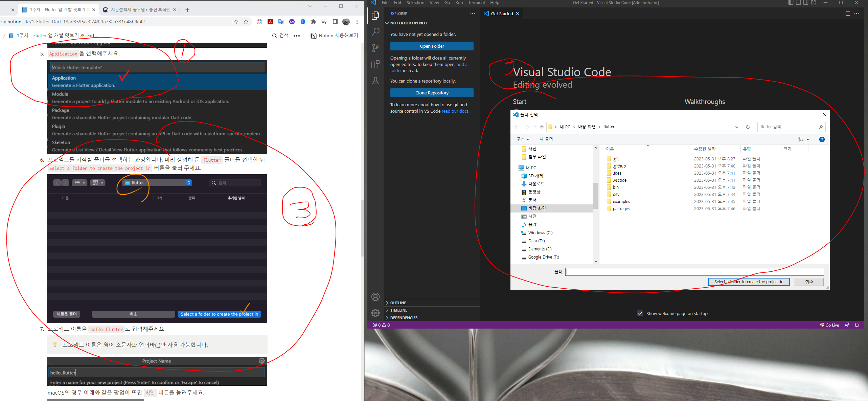Open the read our docs link
This screenshot has width=868, height=401.
tap(455, 111)
